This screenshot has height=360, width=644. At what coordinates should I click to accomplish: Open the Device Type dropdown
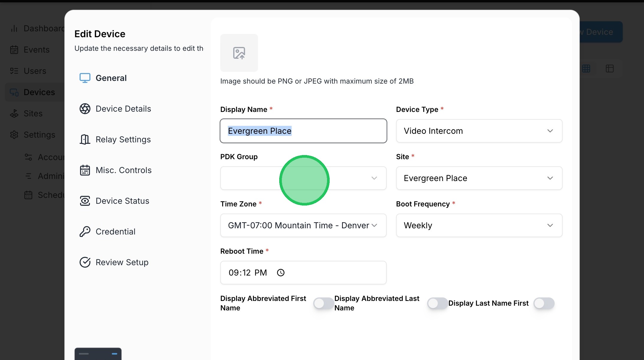479,131
